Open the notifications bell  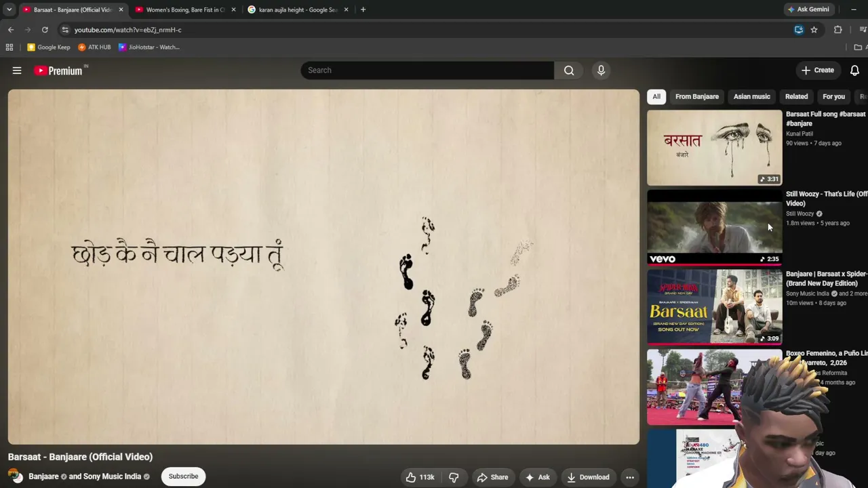click(854, 70)
